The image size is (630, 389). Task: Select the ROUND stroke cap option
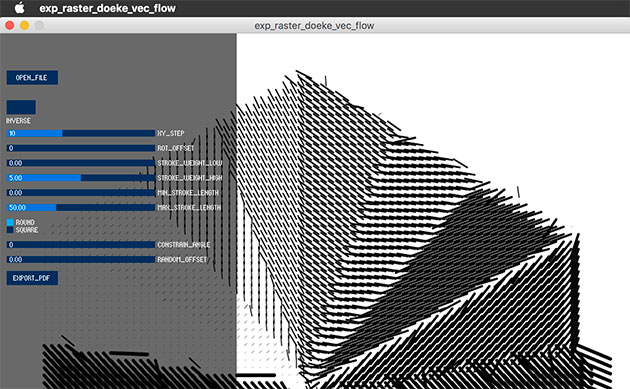click(10, 222)
